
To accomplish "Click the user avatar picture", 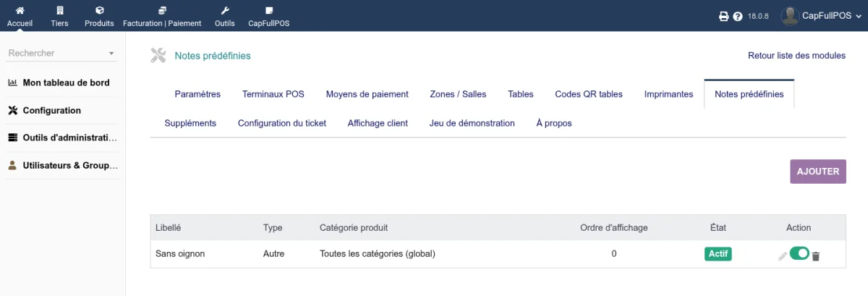I will [x=790, y=15].
